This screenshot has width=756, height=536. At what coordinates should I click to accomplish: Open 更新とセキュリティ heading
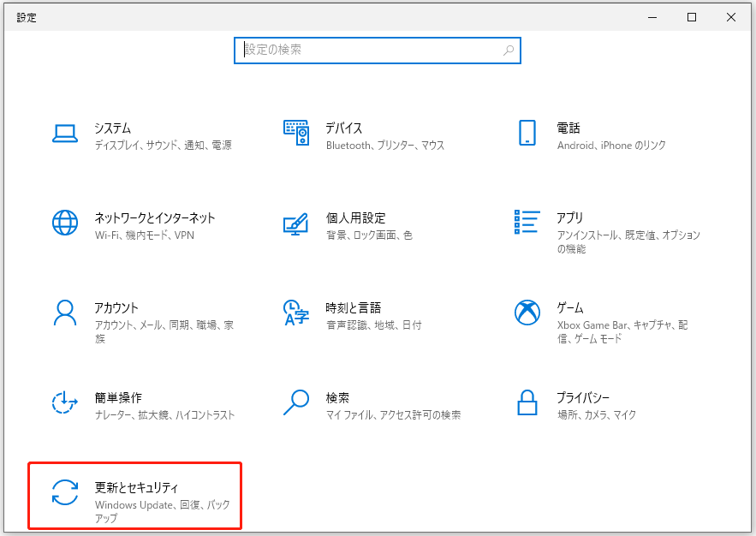(136, 488)
